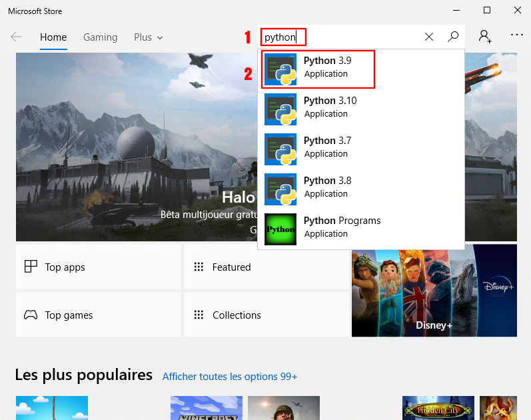Click the back arrow icon
This screenshot has height=420, width=531.
[x=16, y=37]
